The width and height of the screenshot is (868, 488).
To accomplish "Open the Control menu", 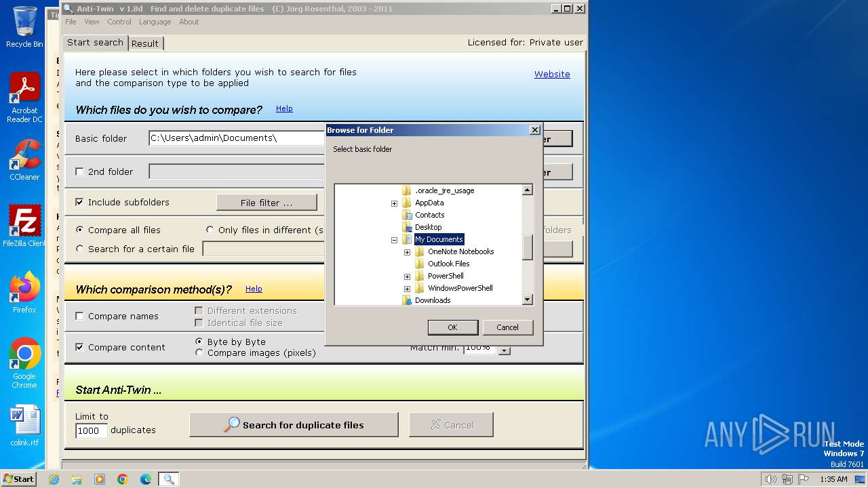I will pos(119,22).
